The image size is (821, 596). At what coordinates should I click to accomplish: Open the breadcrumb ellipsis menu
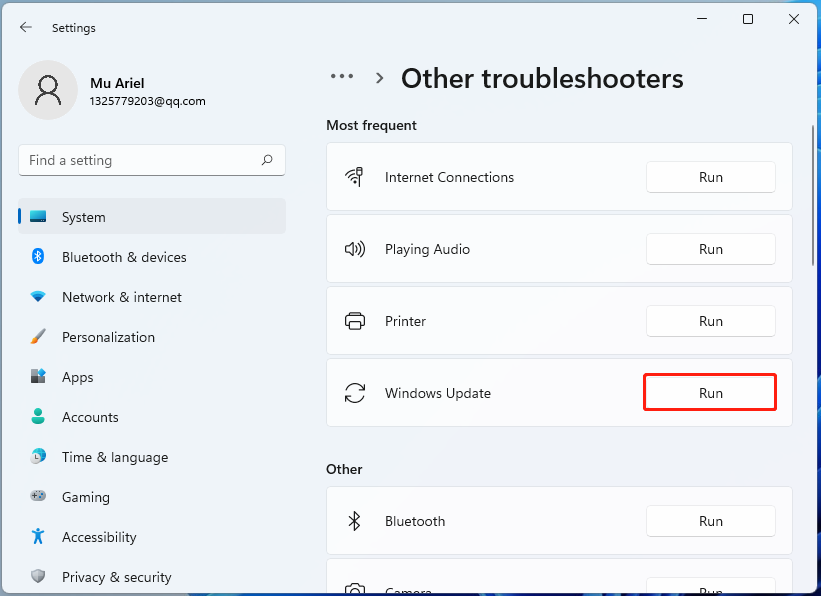click(x=342, y=76)
